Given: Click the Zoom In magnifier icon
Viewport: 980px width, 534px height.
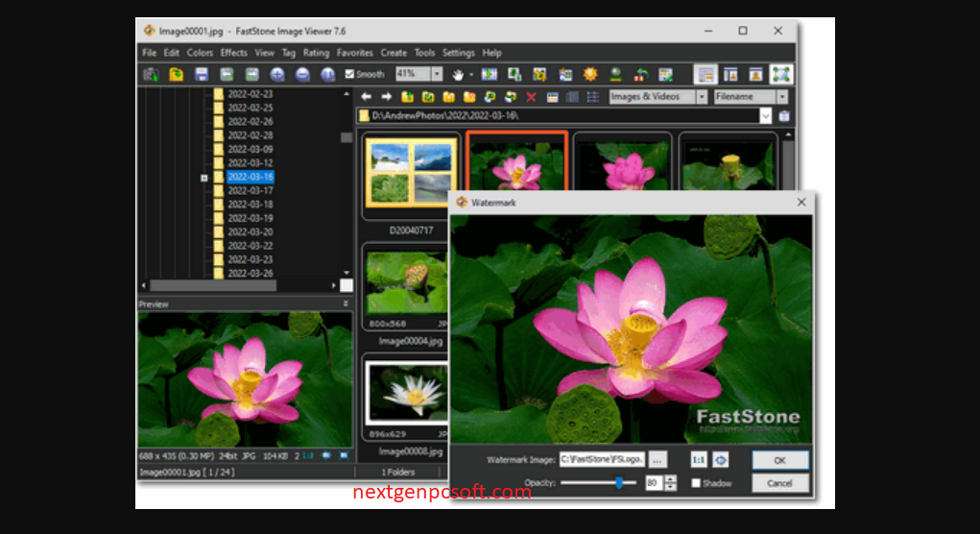Looking at the screenshot, I should 277,74.
